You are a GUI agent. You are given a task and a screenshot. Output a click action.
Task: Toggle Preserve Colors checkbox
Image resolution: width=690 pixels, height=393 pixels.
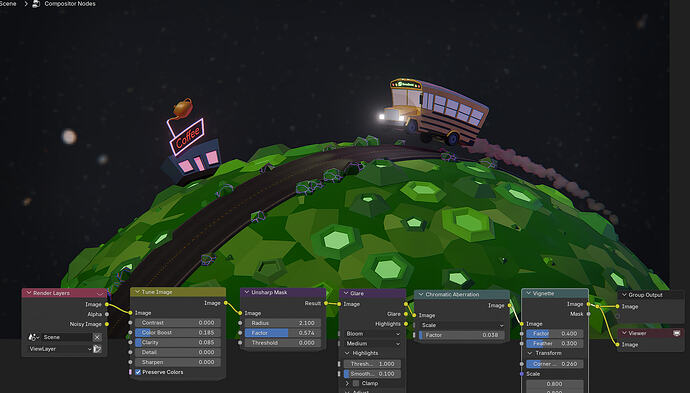pyautogui.click(x=138, y=372)
